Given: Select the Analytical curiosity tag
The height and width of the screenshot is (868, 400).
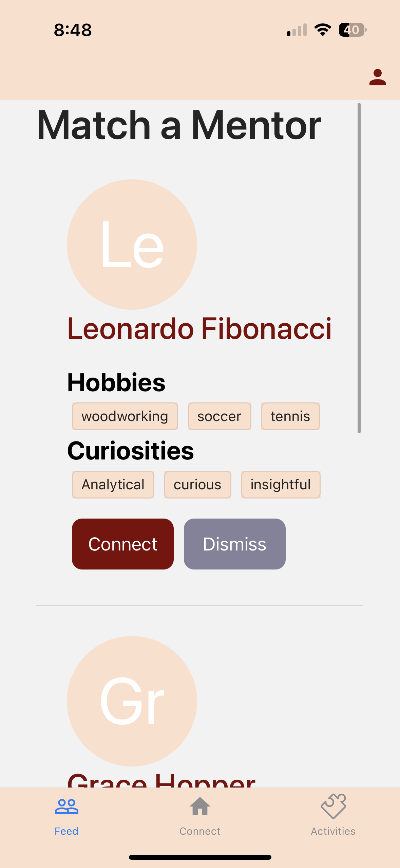Looking at the screenshot, I should click(x=113, y=485).
